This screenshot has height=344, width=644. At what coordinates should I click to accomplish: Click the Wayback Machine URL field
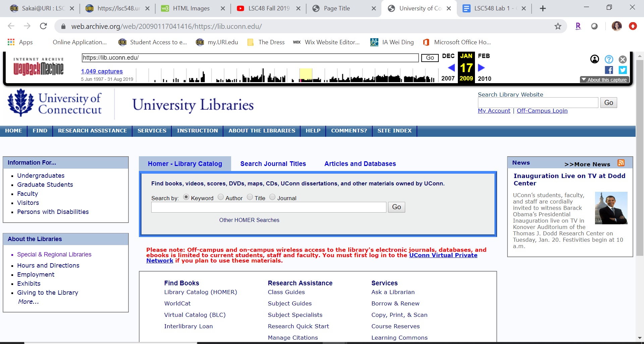point(250,58)
